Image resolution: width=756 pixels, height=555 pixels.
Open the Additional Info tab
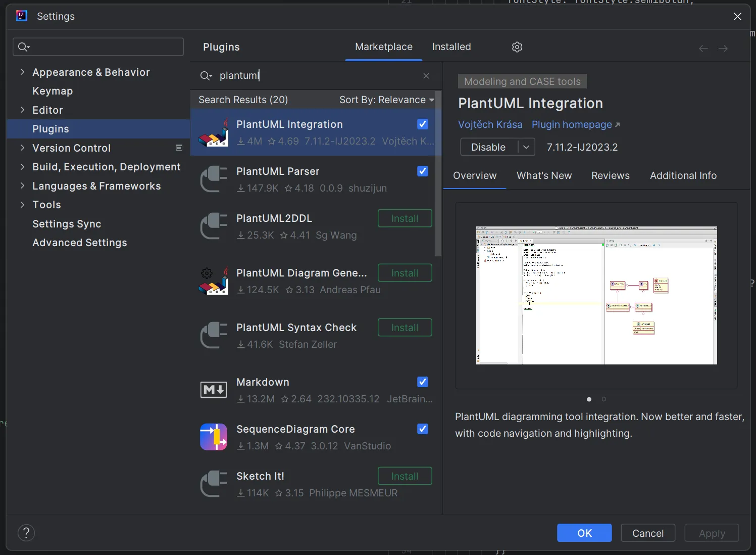[x=683, y=175]
